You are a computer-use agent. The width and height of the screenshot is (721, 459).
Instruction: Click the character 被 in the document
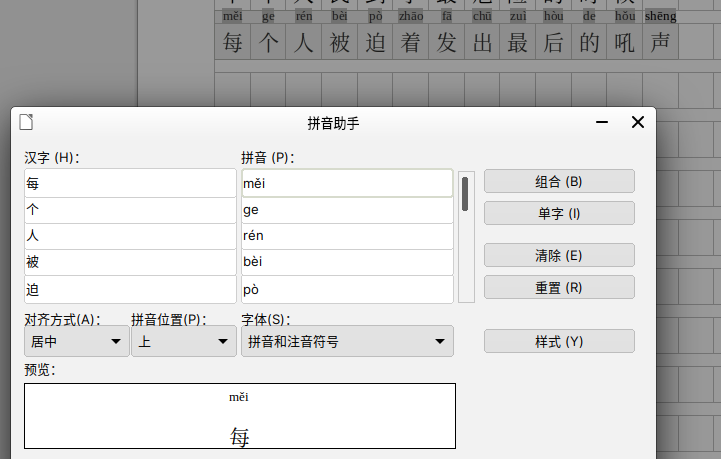[339, 43]
